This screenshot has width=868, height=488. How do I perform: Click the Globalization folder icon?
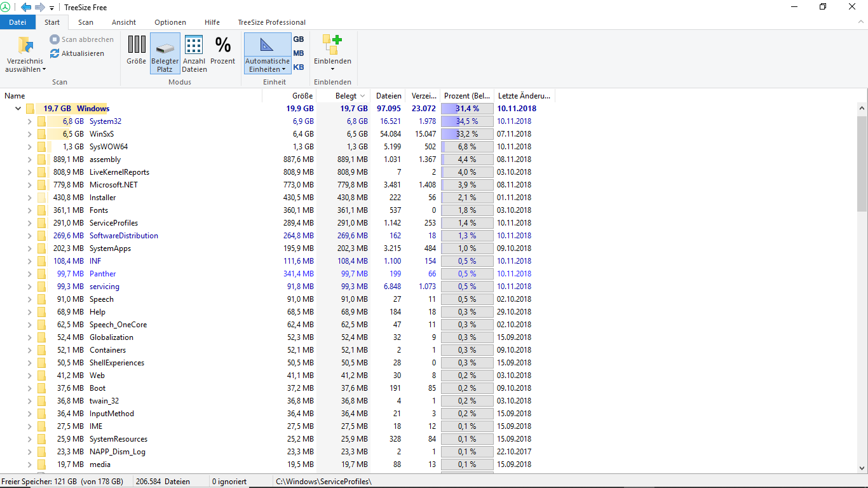point(41,337)
